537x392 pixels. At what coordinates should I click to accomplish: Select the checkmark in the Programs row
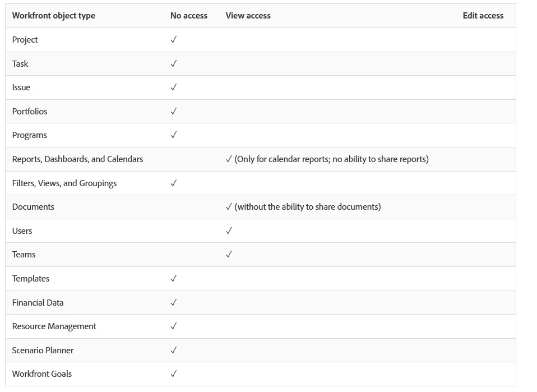coord(174,135)
